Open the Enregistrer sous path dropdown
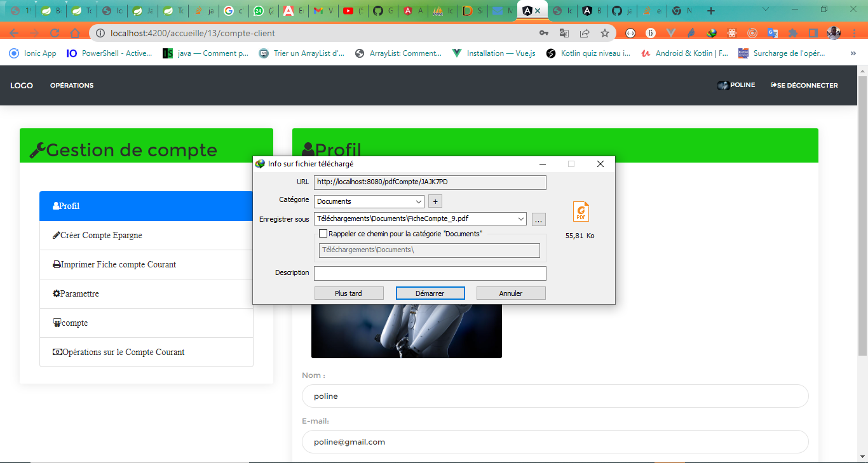The image size is (868, 463). pos(521,218)
